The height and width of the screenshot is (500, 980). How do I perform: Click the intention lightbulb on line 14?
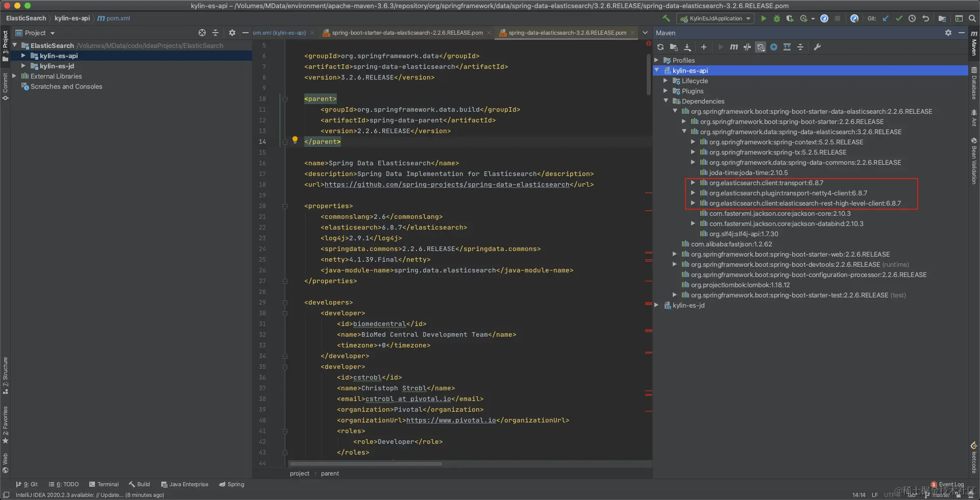(295, 140)
